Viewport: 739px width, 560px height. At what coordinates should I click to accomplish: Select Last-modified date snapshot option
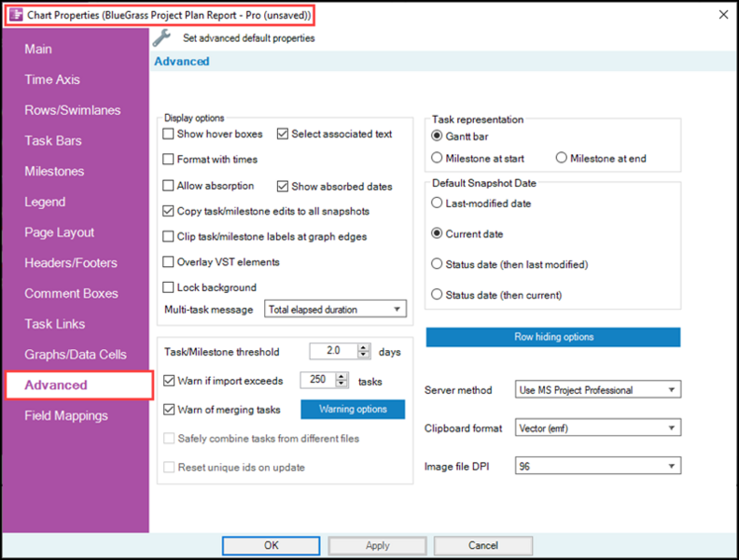click(437, 203)
